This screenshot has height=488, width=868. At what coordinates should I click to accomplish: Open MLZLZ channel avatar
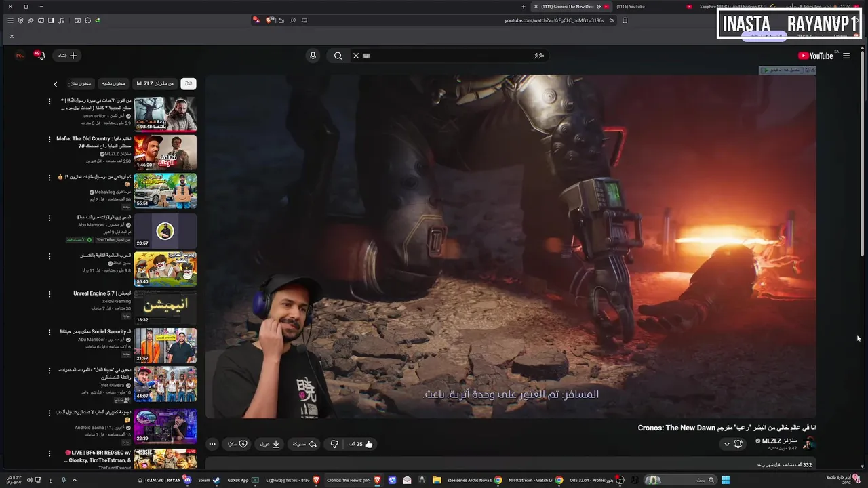point(808,444)
